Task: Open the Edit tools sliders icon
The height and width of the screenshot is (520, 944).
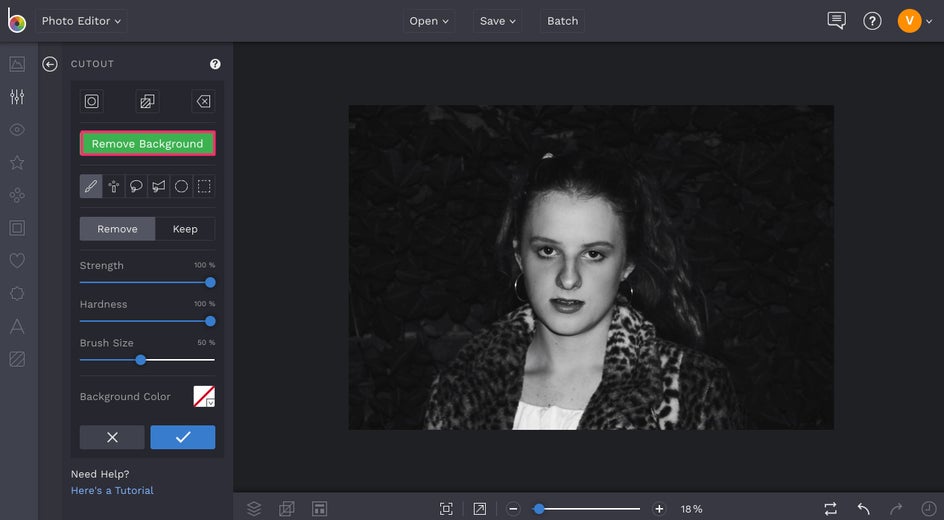Action: [x=17, y=96]
